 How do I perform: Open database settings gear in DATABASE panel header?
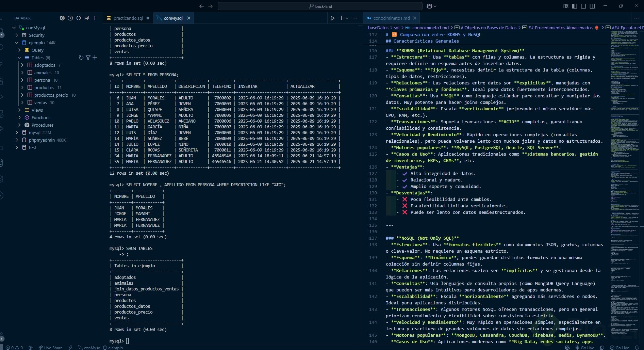coord(62,18)
